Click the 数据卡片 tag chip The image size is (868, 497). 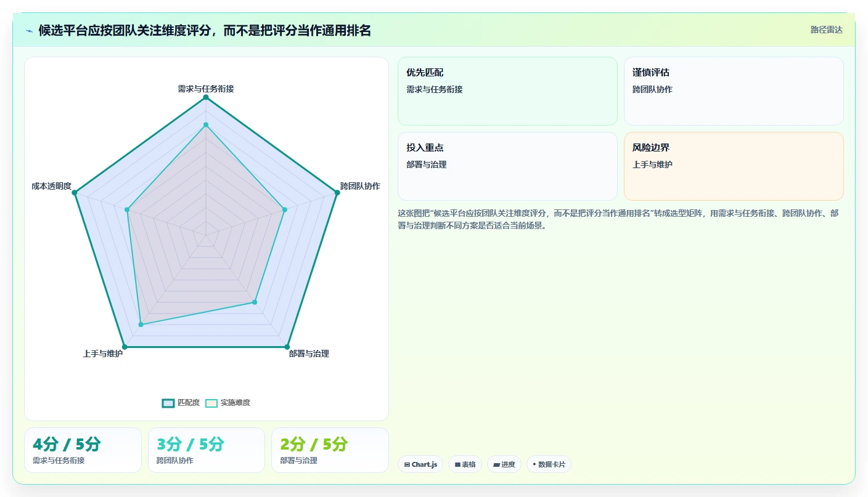click(549, 464)
